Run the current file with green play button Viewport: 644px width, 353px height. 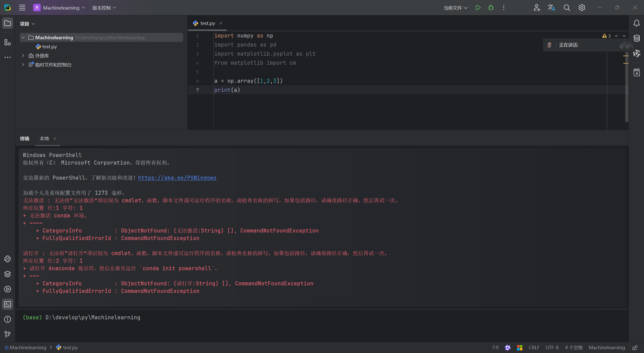click(478, 8)
